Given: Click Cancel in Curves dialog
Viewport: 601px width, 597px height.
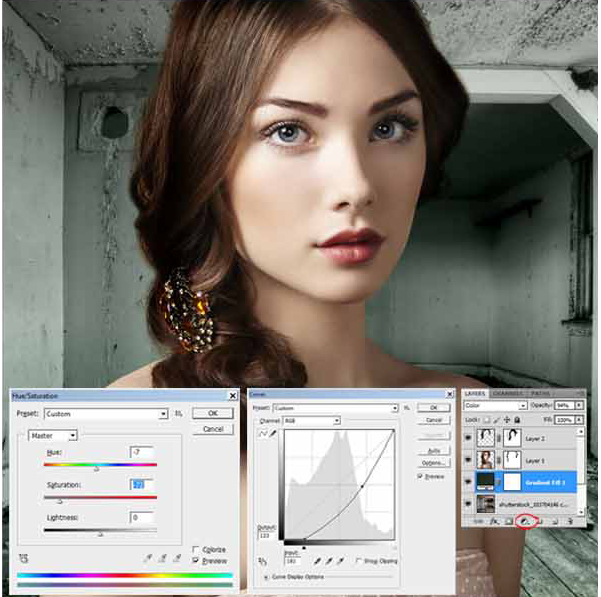Looking at the screenshot, I should click(x=434, y=420).
